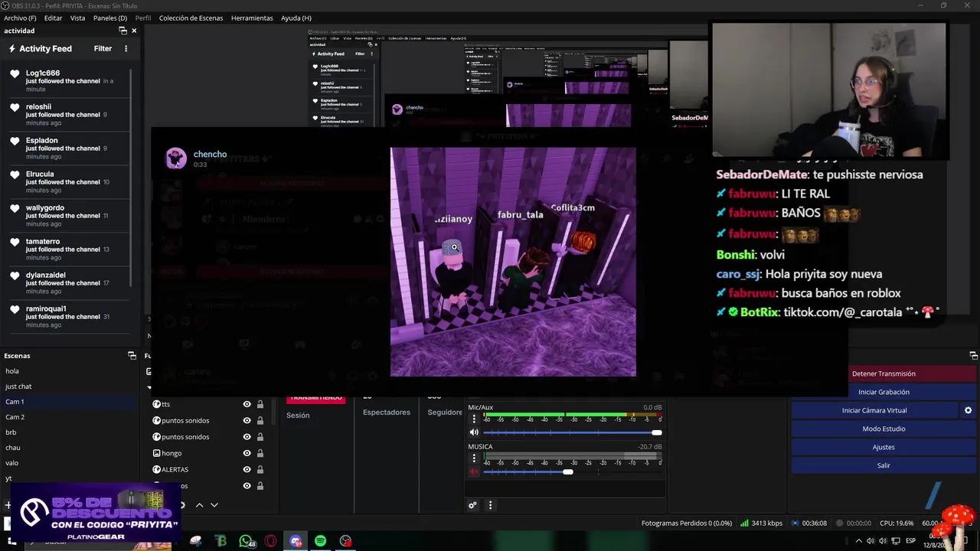Viewport: 980px width, 551px height.
Task: Select the reloshii follow event
Action: pos(67,115)
